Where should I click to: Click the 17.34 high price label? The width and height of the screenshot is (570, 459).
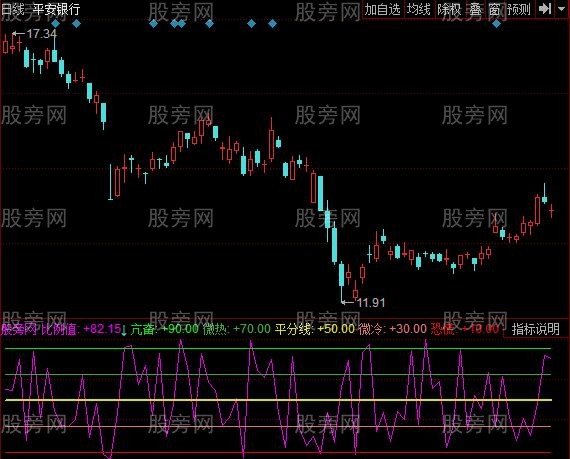[41, 34]
